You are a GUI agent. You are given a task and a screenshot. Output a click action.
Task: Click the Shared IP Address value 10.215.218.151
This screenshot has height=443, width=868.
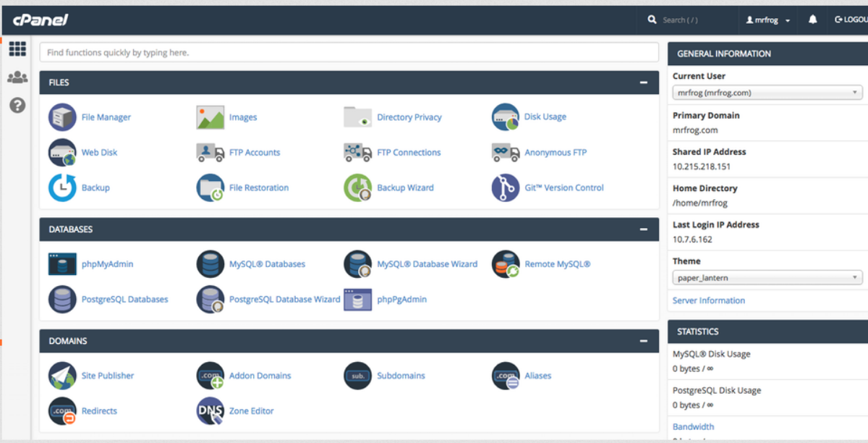(x=702, y=166)
